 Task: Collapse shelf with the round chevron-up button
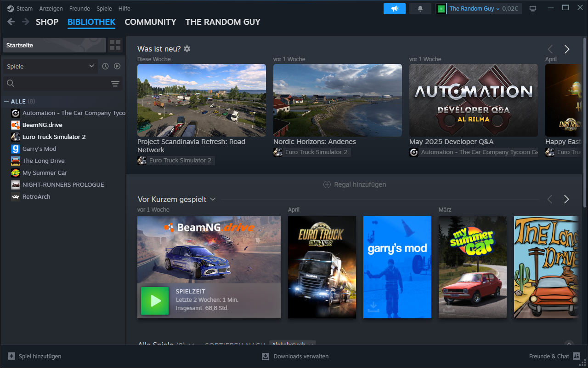click(569, 343)
